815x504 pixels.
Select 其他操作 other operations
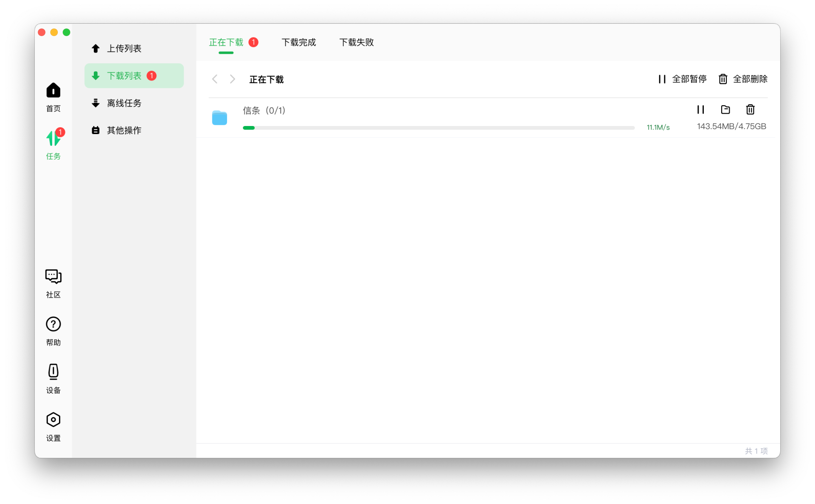click(134, 130)
